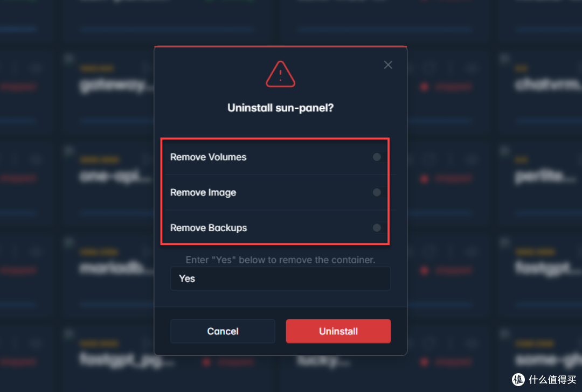Focus the confirmation field containing Yes
582x392 pixels.
click(x=280, y=278)
